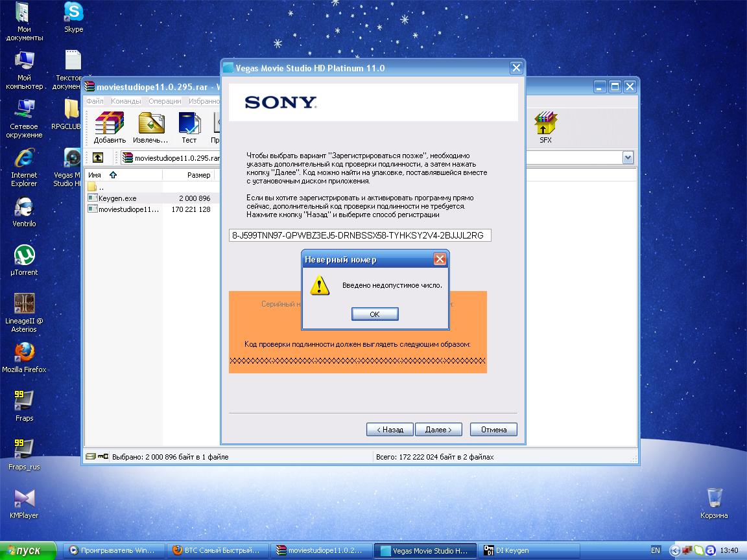Switch to Windows Media player taskbar item
The image size is (747, 560).
point(114,550)
